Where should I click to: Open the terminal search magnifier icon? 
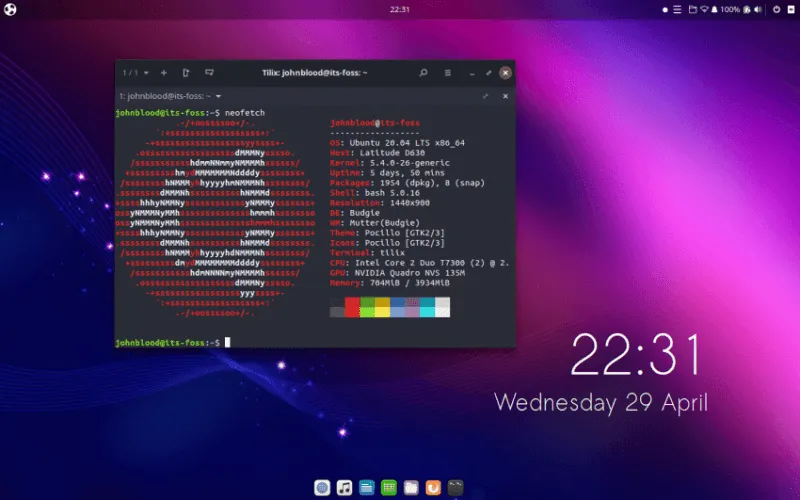click(424, 73)
